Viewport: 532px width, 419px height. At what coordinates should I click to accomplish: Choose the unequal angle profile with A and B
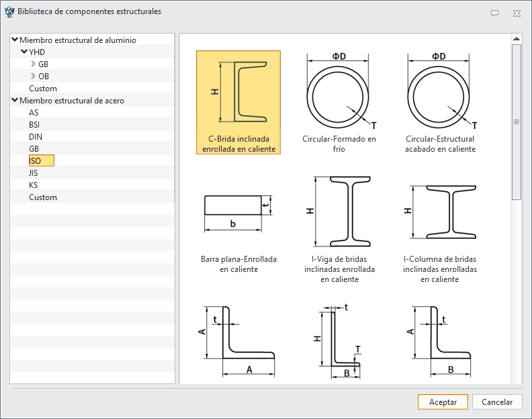440,342
